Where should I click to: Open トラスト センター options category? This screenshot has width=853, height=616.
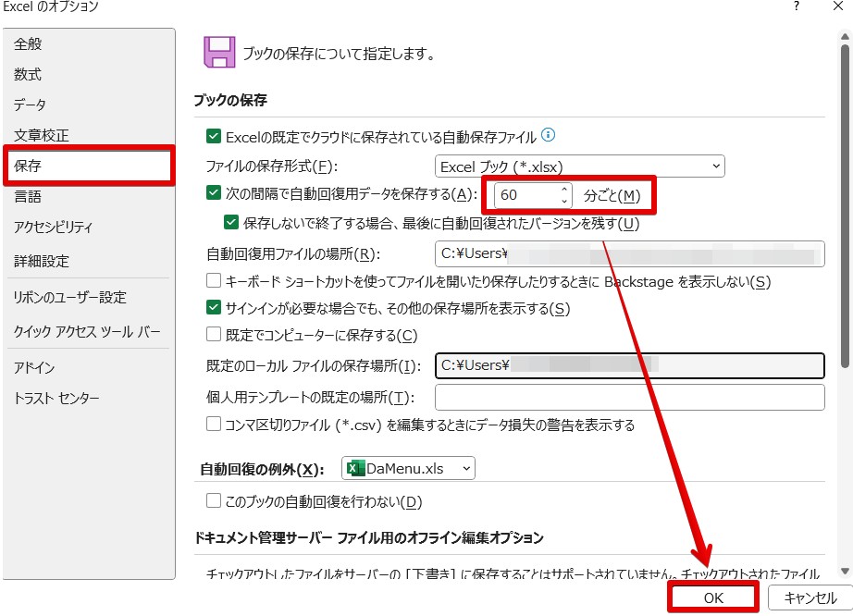click(x=56, y=399)
